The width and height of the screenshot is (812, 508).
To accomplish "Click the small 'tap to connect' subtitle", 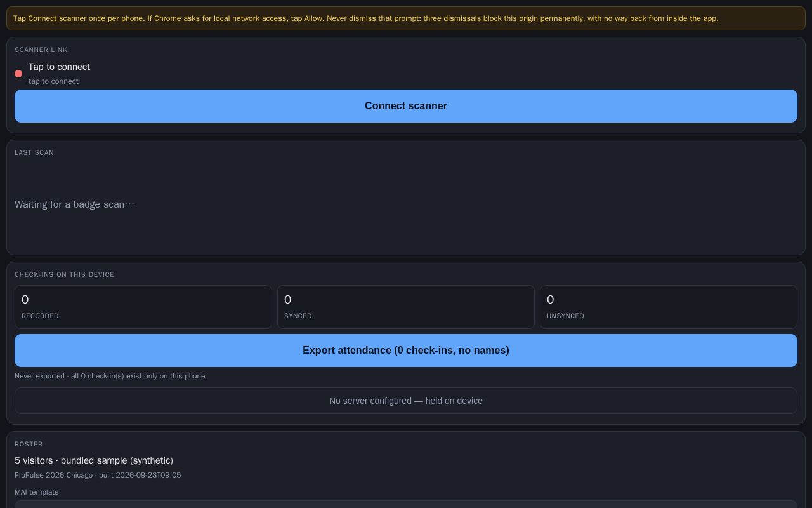I will (53, 81).
